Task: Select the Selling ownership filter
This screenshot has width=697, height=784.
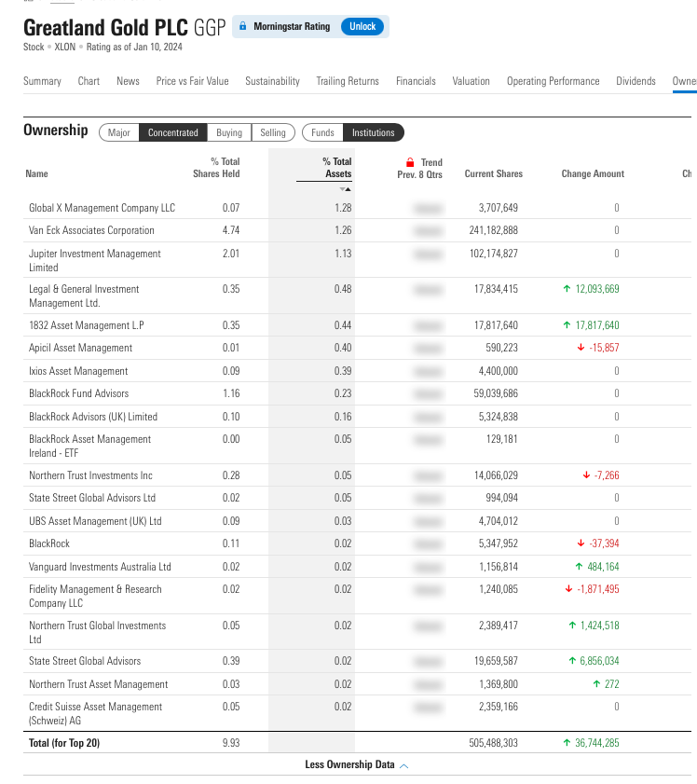Action: point(273,132)
